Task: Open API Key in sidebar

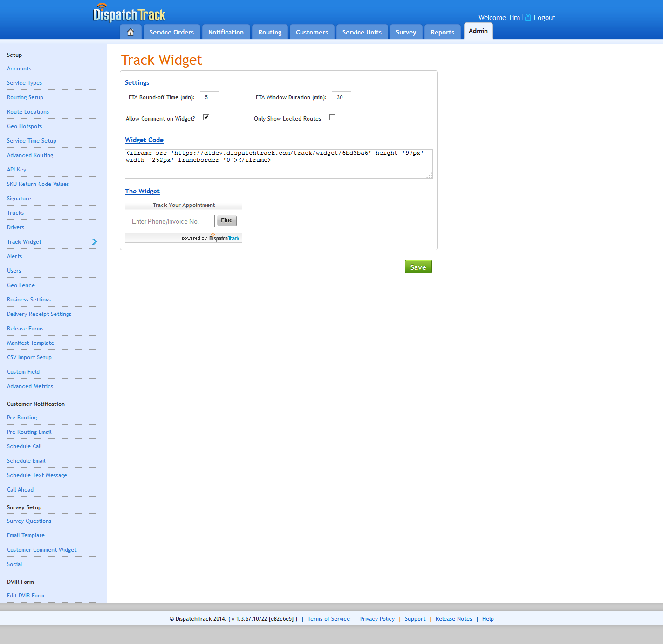Action: 17,170
